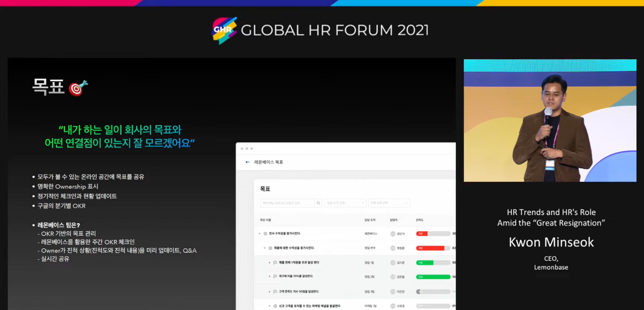Click the dart target emoji beside 목표 title
Image resolution: width=644 pixels, height=310 pixels.
pyautogui.click(x=78, y=88)
